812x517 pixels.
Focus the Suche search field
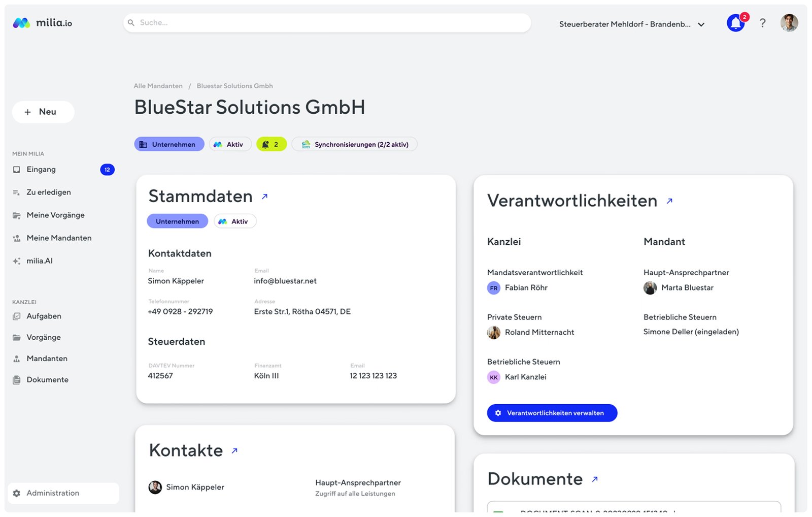(327, 23)
